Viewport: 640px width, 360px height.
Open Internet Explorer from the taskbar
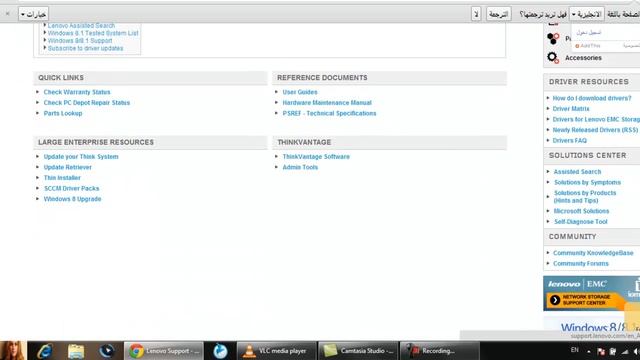point(44,351)
